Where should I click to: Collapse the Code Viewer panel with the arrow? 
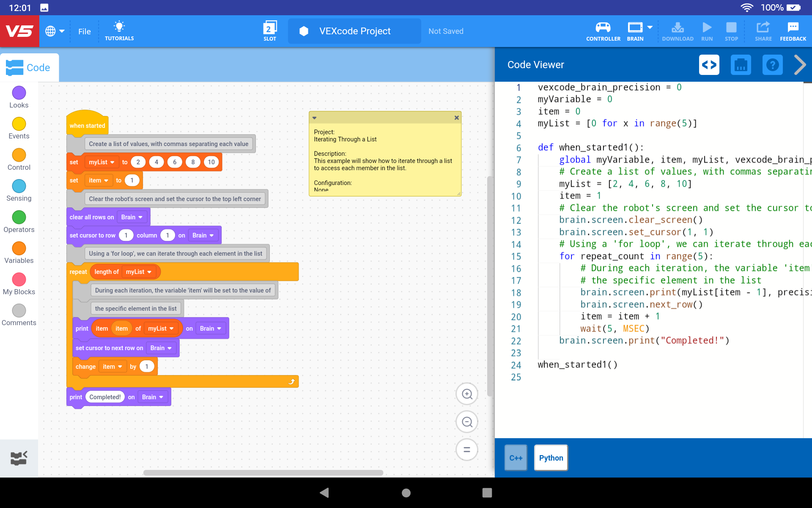coord(800,64)
